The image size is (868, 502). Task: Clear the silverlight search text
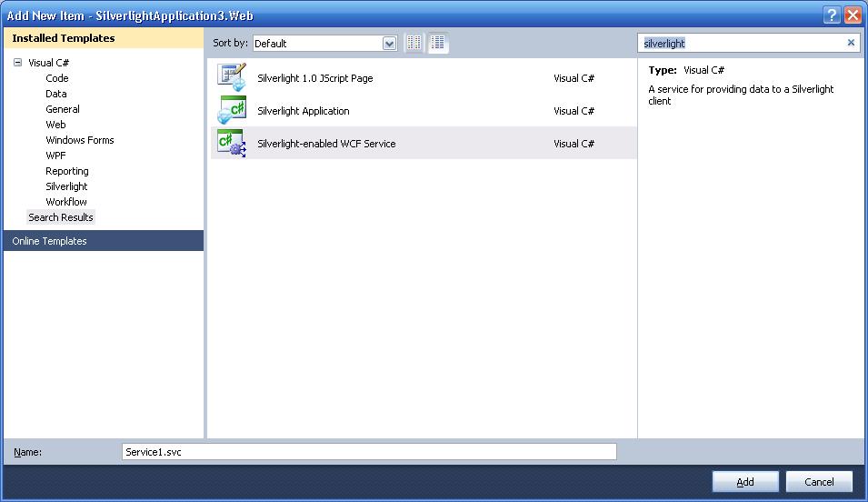[851, 43]
